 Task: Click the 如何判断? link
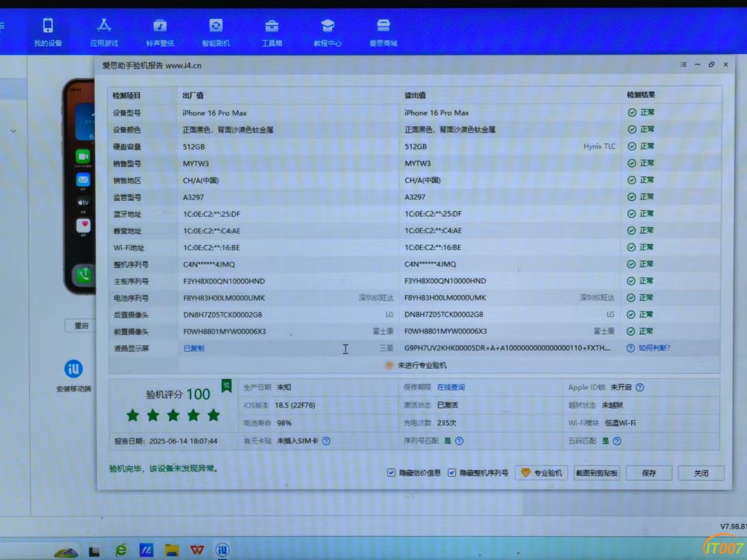654,348
